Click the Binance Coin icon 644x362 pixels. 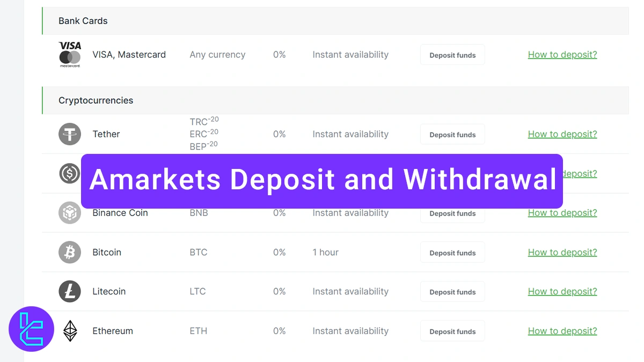(x=70, y=212)
